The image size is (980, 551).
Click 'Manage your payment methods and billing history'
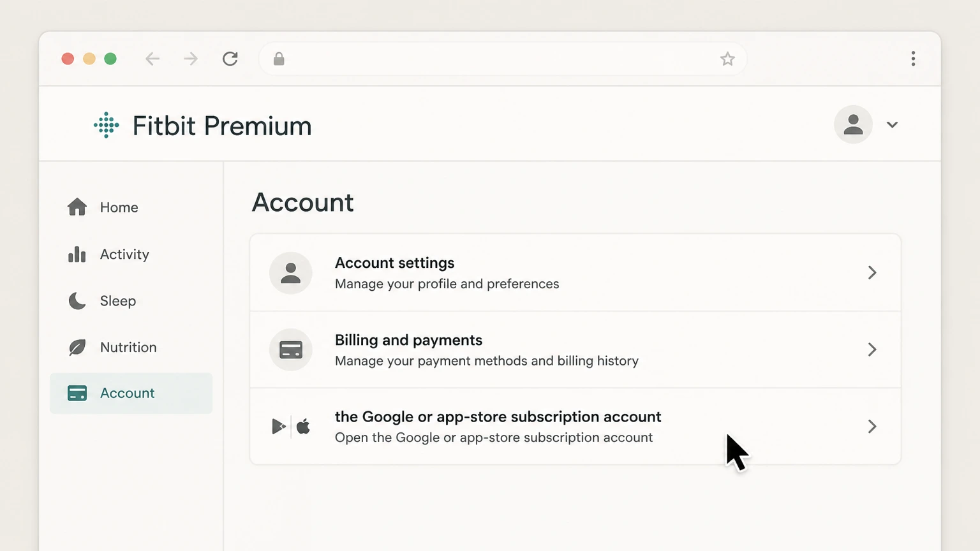click(x=486, y=361)
